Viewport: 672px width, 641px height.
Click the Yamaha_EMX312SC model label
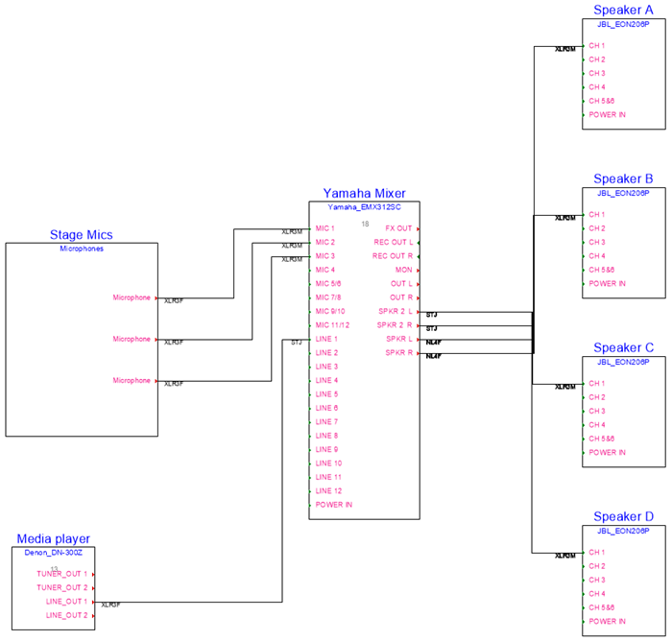364,207
